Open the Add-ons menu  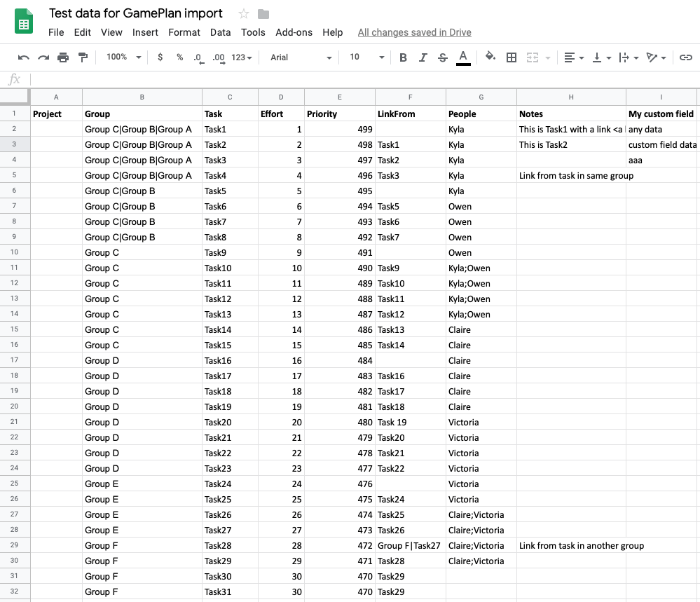[x=294, y=32]
